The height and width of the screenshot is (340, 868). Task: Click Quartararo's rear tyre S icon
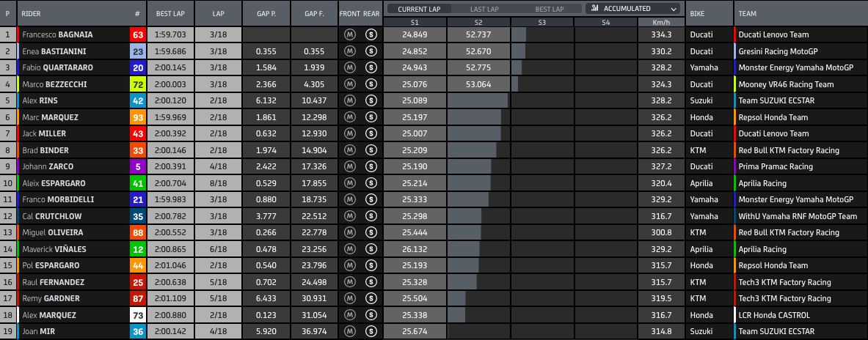(x=371, y=68)
